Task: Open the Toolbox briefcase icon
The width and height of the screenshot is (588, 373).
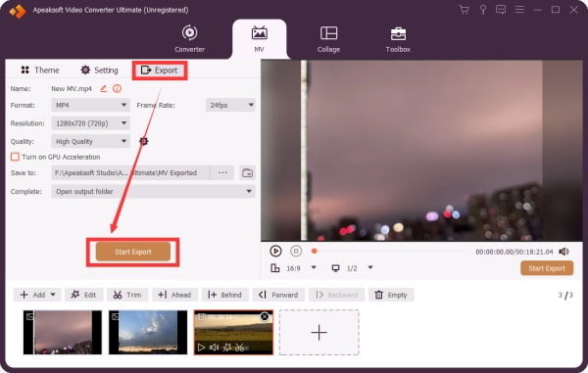Action: click(398, 33)
